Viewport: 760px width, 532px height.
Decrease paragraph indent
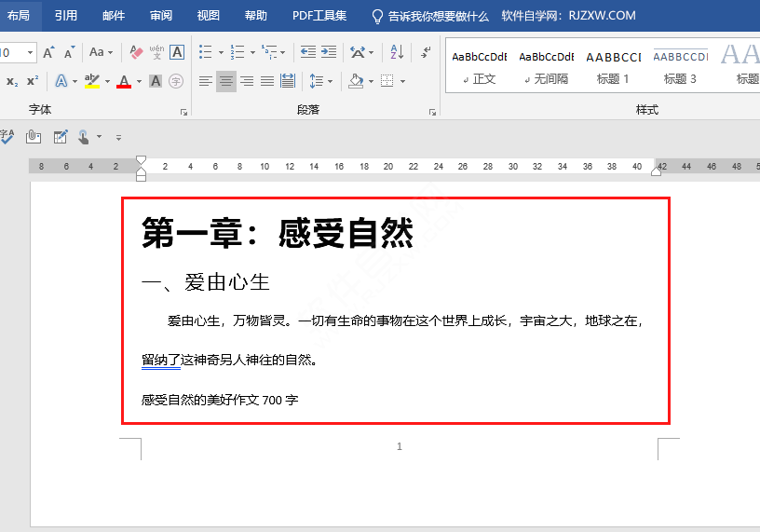click(307, 52)
